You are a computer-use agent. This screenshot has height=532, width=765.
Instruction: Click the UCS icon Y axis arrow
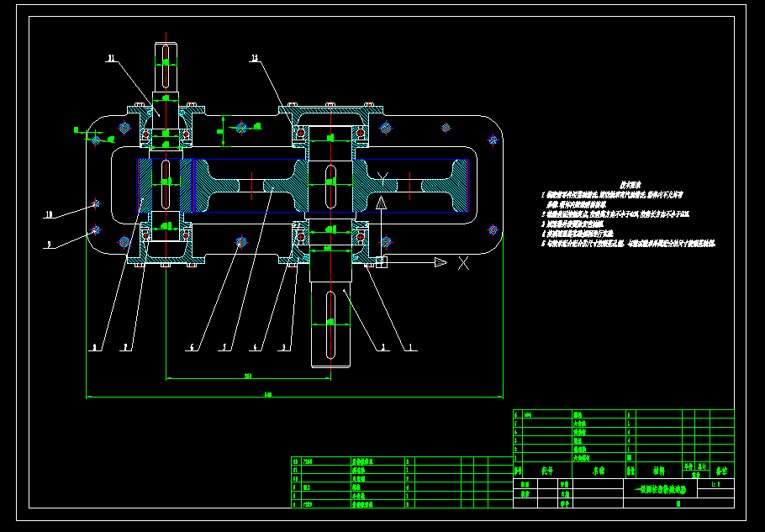381,203
